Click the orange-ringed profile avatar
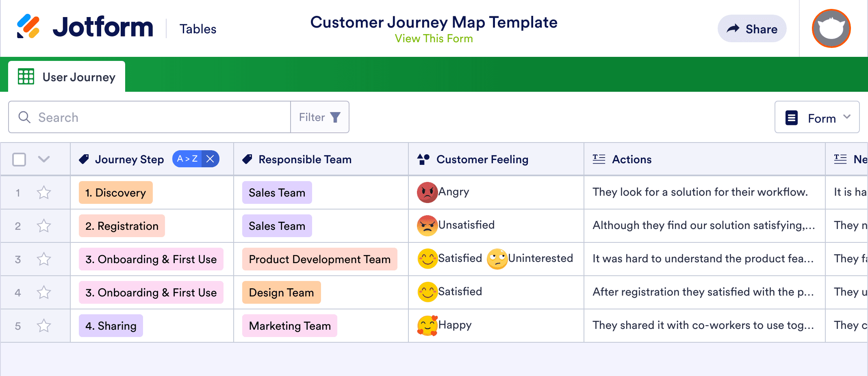The width and height of the screenshot is (868, 376). tap(831, 28)
